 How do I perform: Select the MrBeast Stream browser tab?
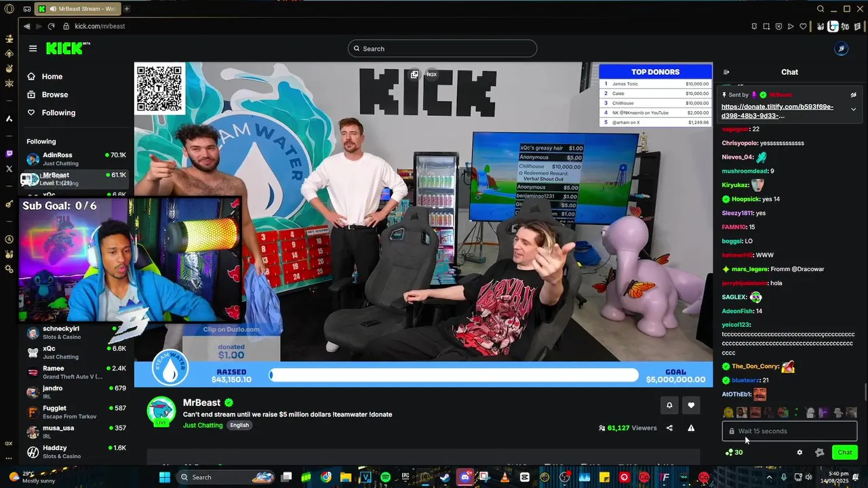[77, 9]
